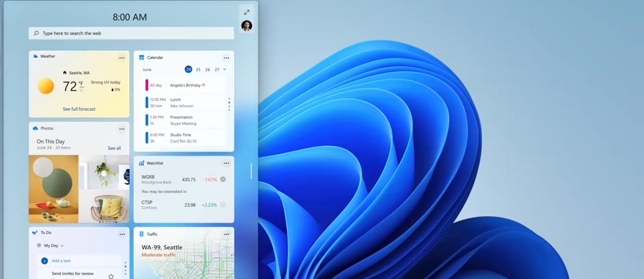Switch the temperature unit to Celsius

[x=81, y=90]
